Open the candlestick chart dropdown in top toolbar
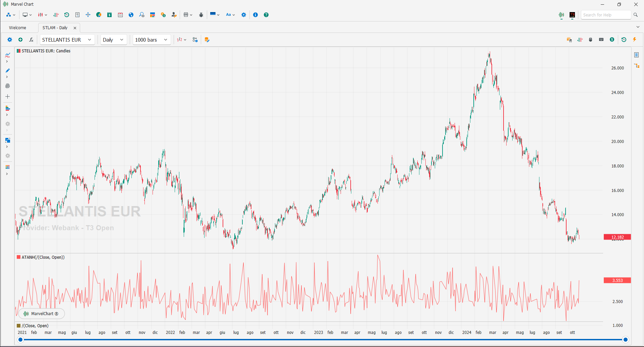Image resolution: width=644 pixels, height=347 pixels. pyautogui.click(x=42, y=15)
